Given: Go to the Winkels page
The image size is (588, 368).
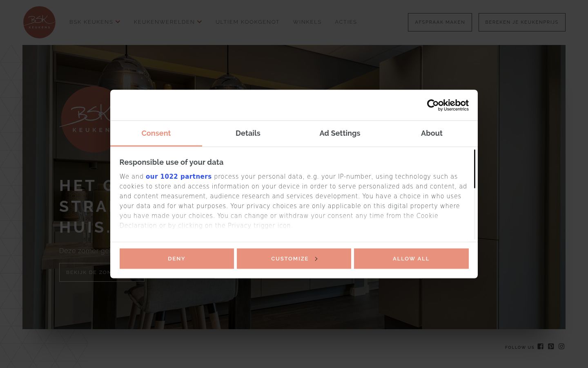Looking at the screenshot, I should (x=307, y=22).
